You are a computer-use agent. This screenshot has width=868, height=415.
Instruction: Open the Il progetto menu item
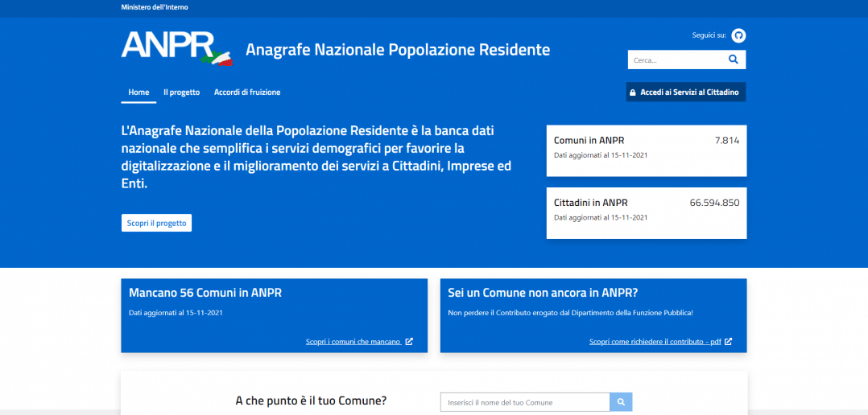coord(182,92)
